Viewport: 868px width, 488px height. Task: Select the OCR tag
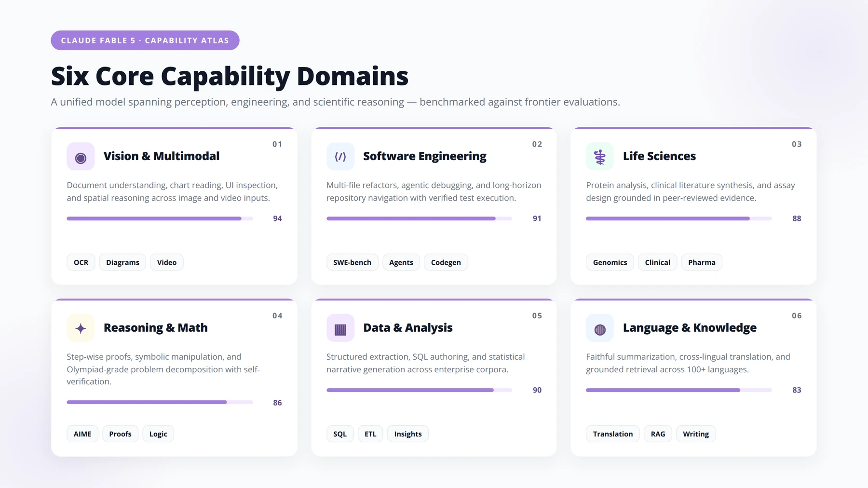click(x=81, y=262)
